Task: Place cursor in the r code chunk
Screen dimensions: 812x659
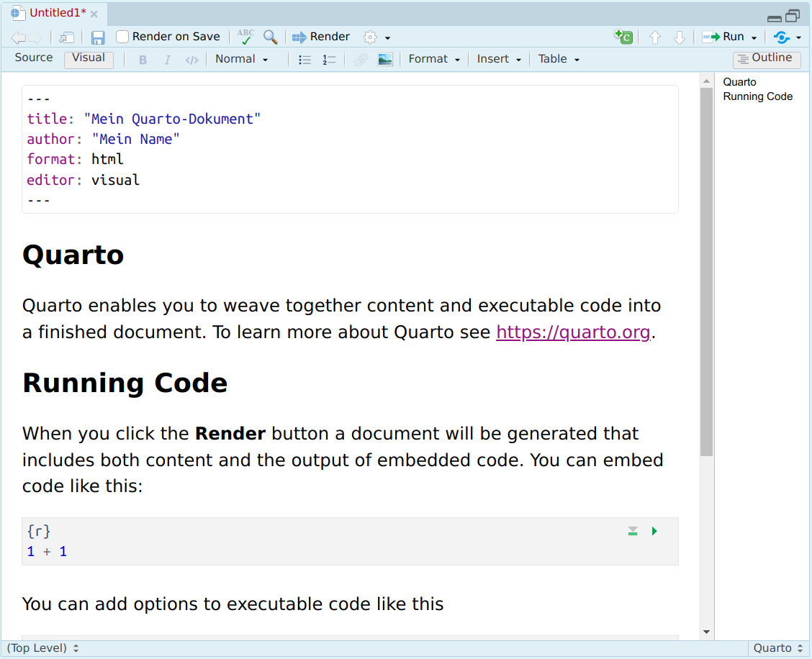Action: pos(350,542)
